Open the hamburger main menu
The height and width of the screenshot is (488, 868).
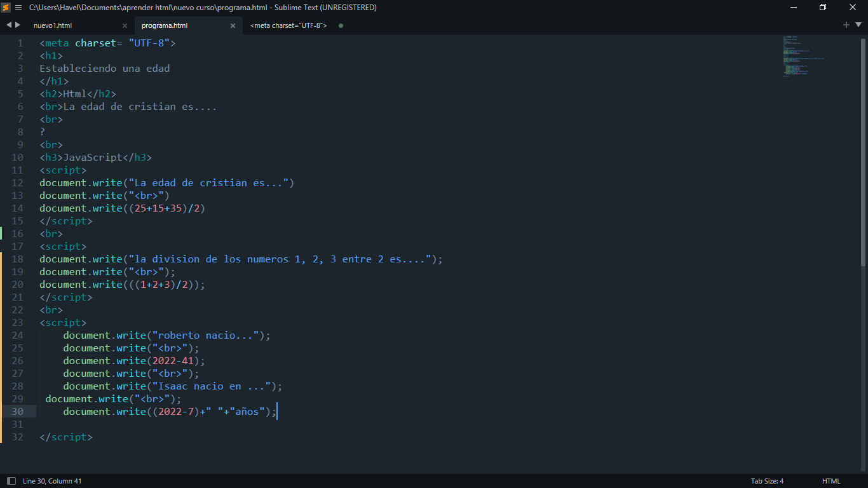click(18, 8)
